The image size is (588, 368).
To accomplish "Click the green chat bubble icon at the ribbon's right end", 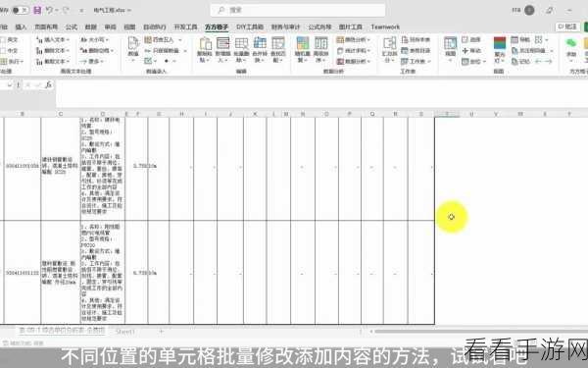I will click(571, 43).
